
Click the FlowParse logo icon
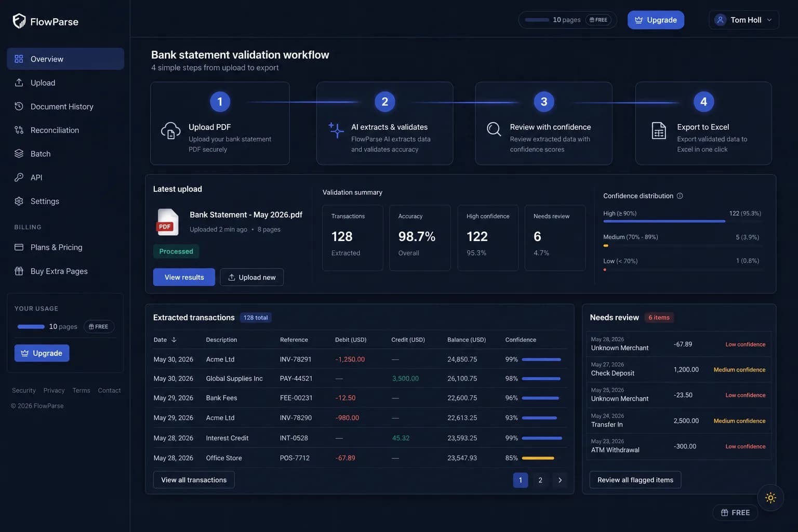tap(19, 21)
